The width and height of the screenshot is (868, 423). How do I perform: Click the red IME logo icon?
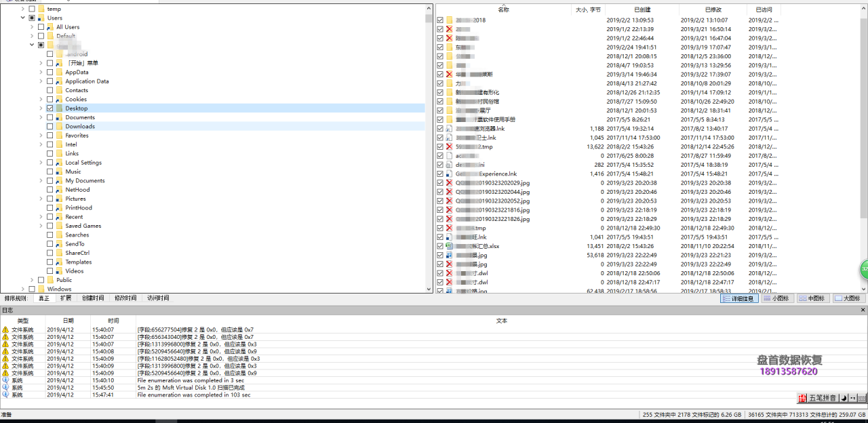pyautogui.click(x=802, y=398)
